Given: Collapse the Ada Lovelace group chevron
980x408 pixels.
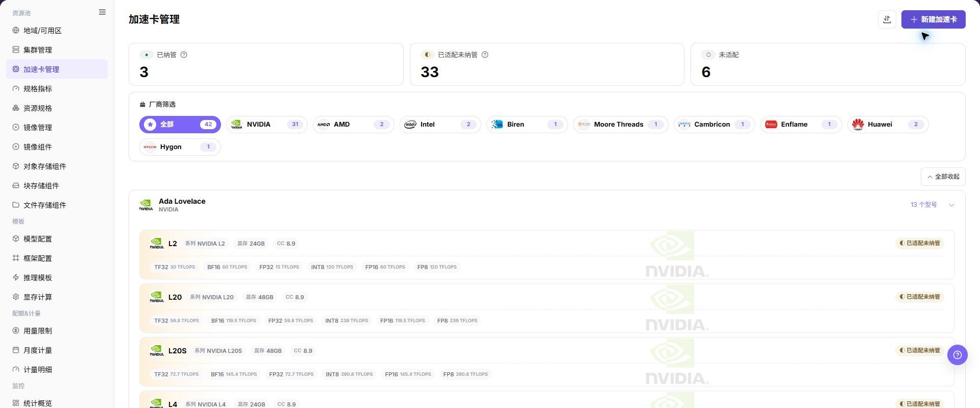Looking at the screenshot, I should pos(951,205).
